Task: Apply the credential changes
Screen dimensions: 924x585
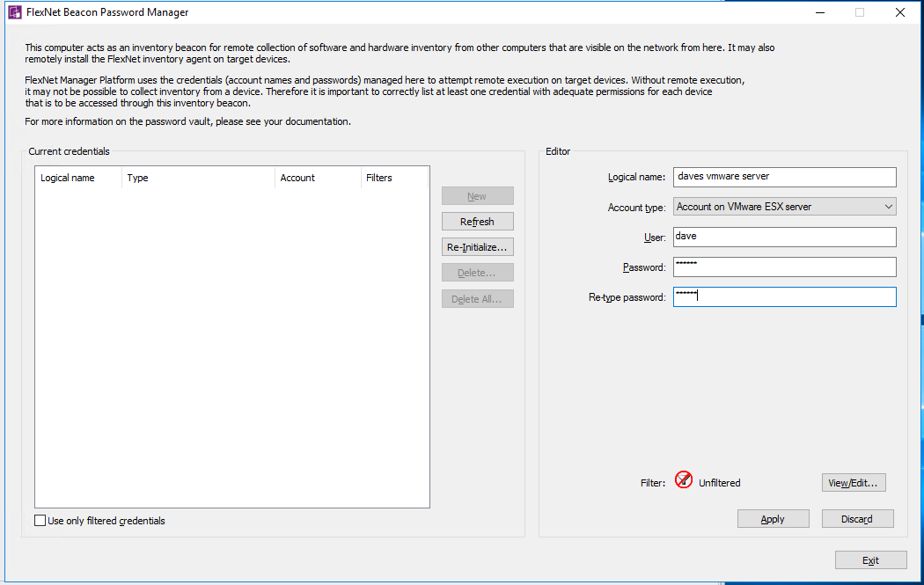Action: 773,518
